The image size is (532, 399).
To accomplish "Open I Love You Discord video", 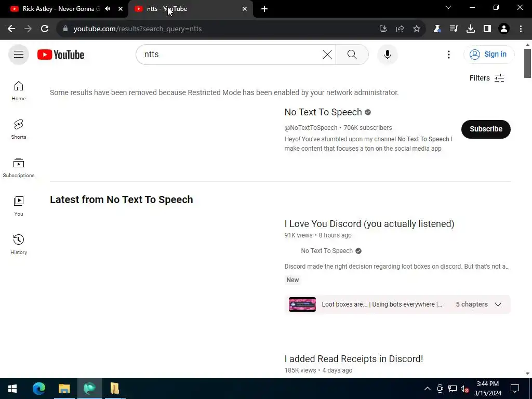I will 369,224.
